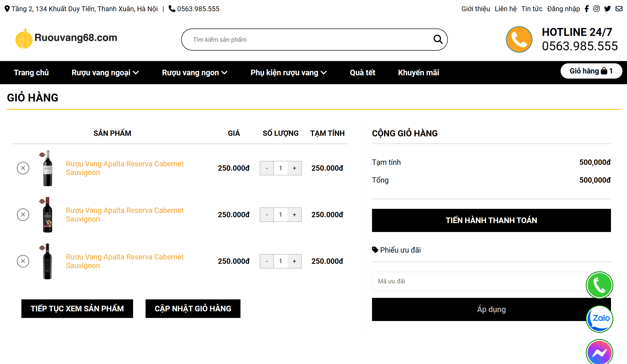Viewport: 627px width, 364px height.
Task: Remove the second cart item
Action: click(x=23, y=215)
